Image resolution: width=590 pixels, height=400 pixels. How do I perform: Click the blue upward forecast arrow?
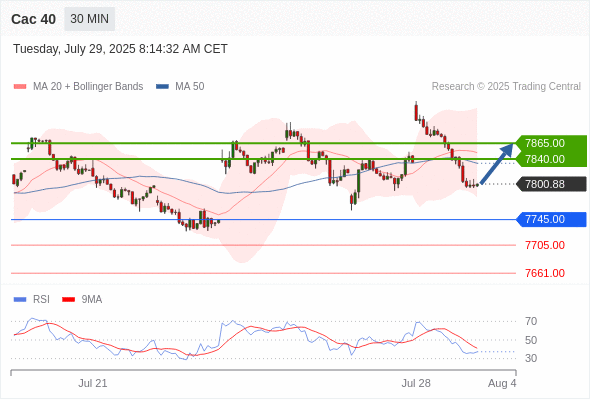(497, 164)
